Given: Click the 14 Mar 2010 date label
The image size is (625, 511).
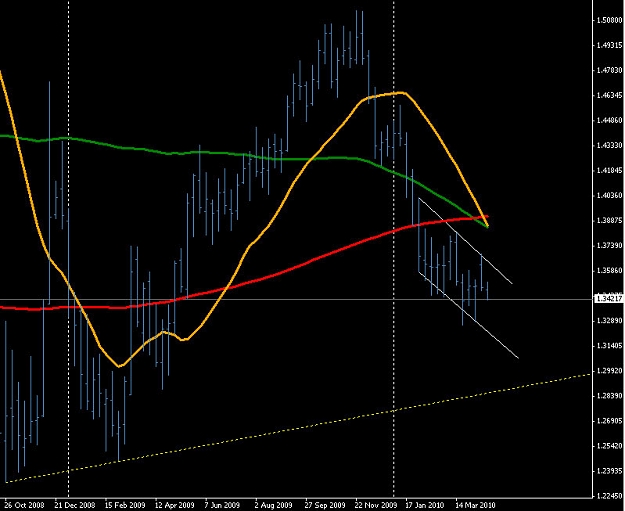Looking at the screenshot, I should [x=475, y=505].
